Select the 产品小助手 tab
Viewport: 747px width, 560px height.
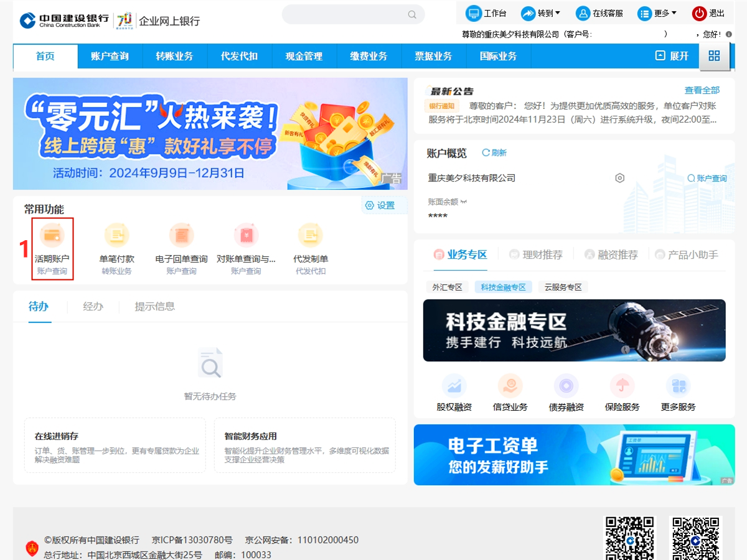[687, 254]
